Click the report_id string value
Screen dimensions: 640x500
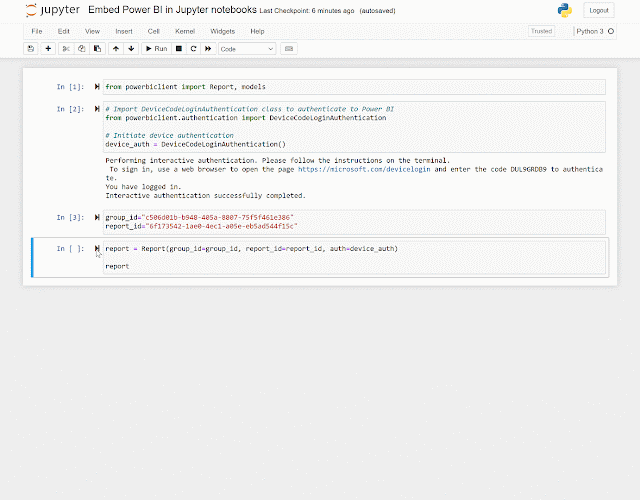point(222,226)
